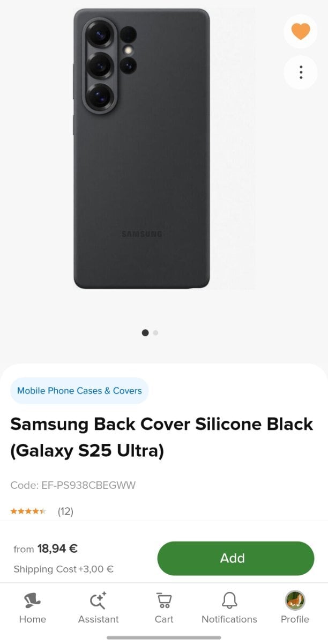Screen dimensions: 328x644
Task: Open the three-dot more options menu
Action: [301, 72]
